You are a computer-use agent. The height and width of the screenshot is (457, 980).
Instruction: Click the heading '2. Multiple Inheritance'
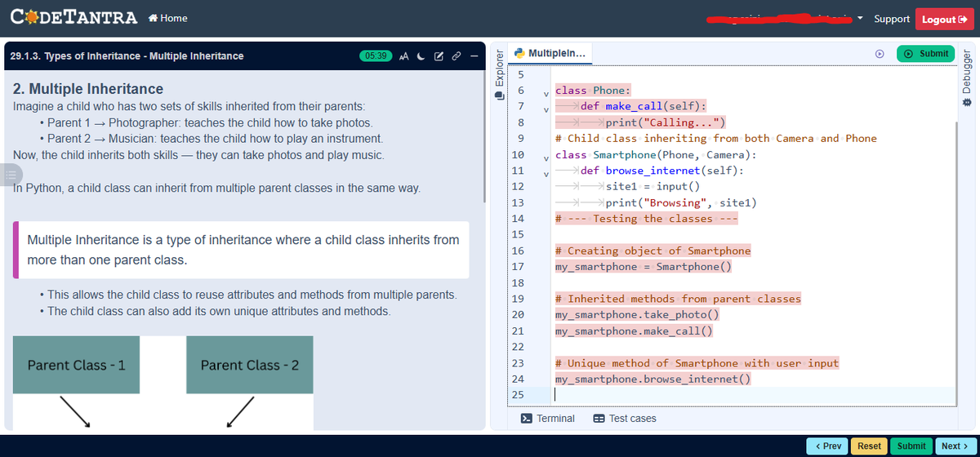click(x=88, y=88)
